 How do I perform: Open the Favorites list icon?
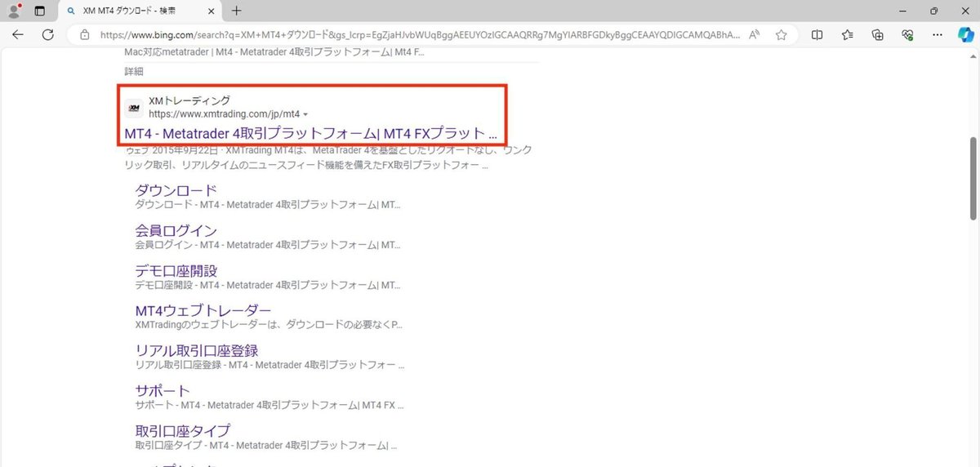point(848,35)
